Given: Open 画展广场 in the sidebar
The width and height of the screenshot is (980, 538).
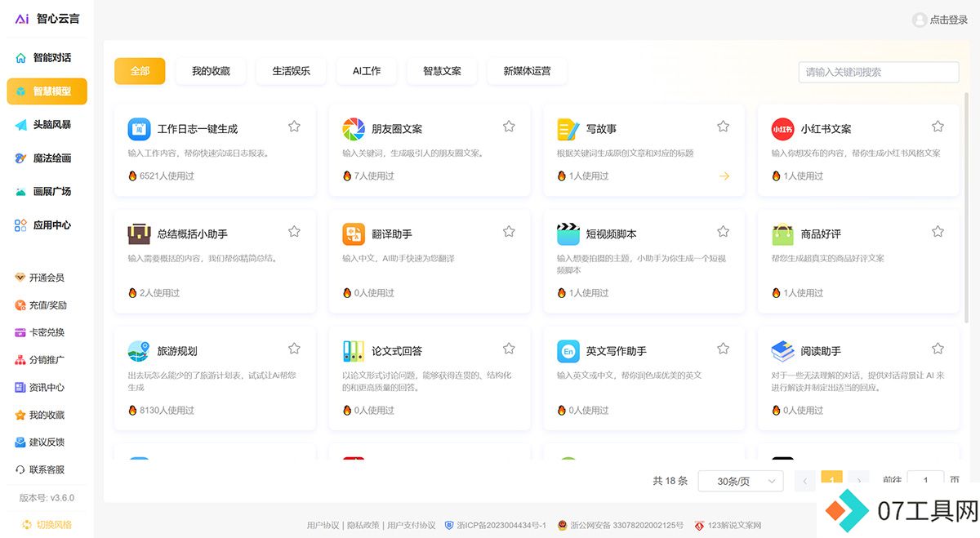Looking at the screenshot, I should coord(47,192).
